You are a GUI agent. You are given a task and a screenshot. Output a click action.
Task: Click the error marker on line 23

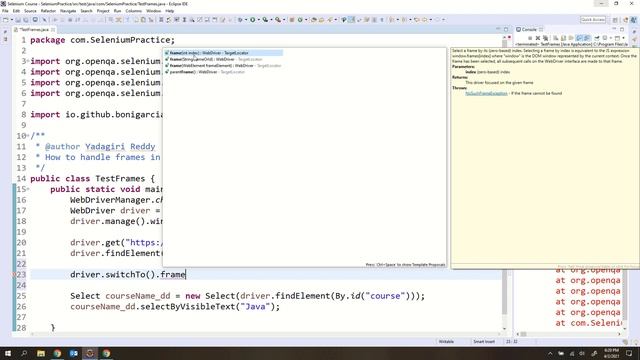point(15,275)
